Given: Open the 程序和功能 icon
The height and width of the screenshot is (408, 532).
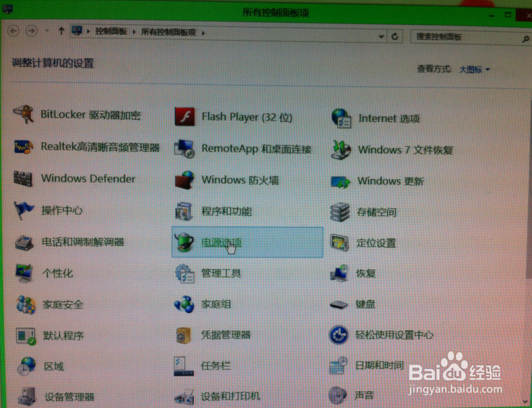Looking at the screenshot, I should pyautogui.click(x=184, y=211).
